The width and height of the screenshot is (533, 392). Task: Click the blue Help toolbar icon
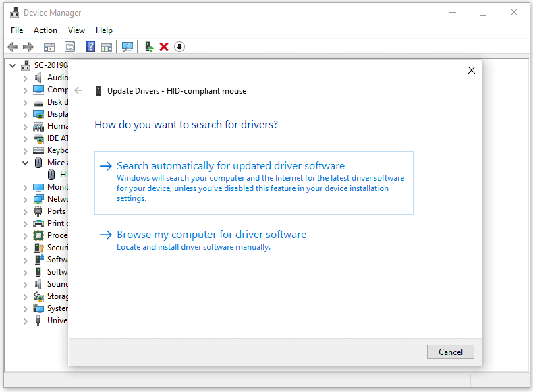pyautogui.click(x=91, y=47)
